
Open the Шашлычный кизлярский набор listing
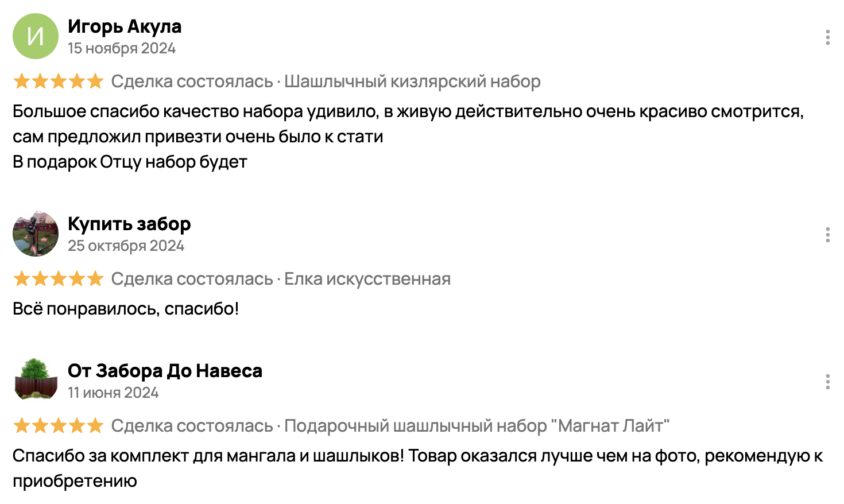click(412, 82)
